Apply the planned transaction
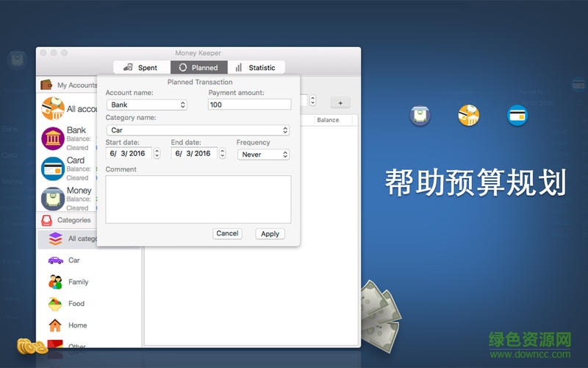 point(270,234)
